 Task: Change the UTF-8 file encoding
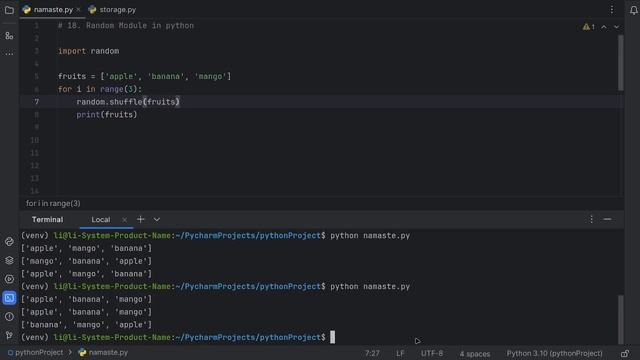tap(432, 353)
